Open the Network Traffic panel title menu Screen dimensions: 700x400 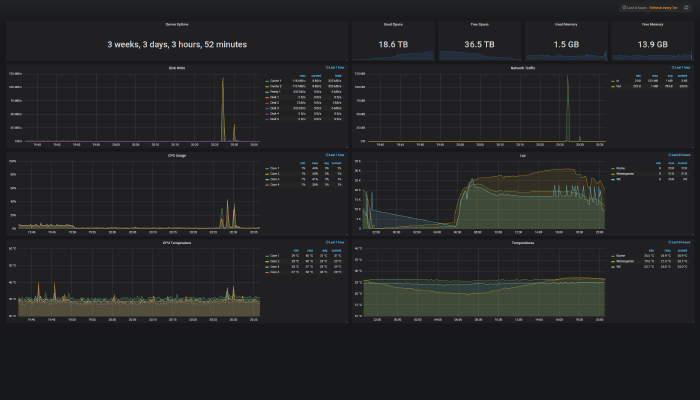click(523, 68)
